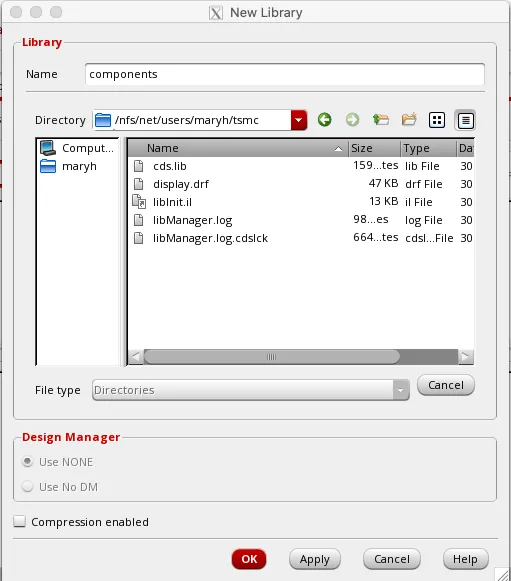Click the Apply button

click(315, 559)
